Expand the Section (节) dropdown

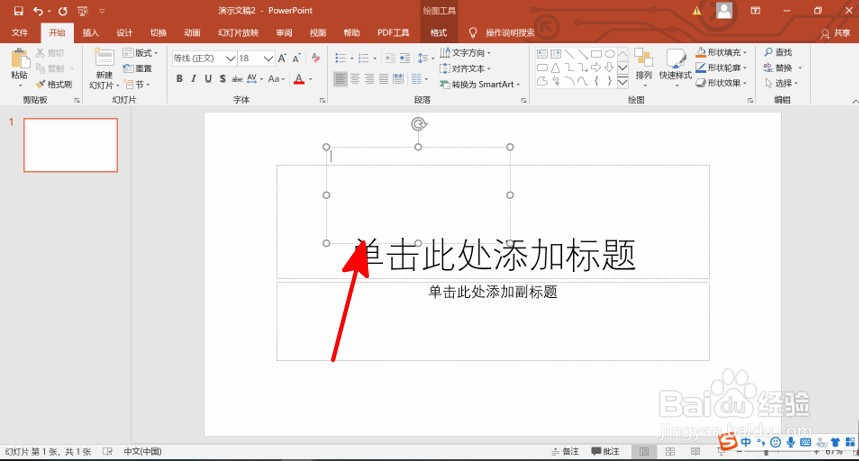137,84
